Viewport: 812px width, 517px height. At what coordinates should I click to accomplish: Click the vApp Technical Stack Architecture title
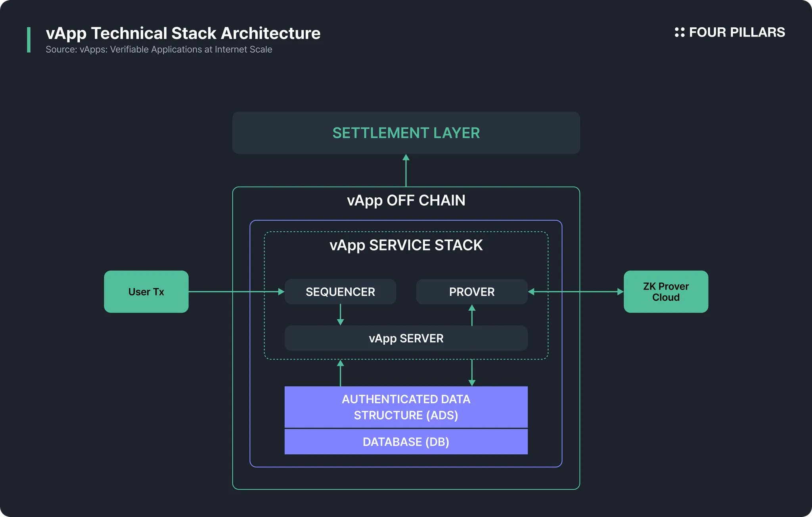pos(183,33)
